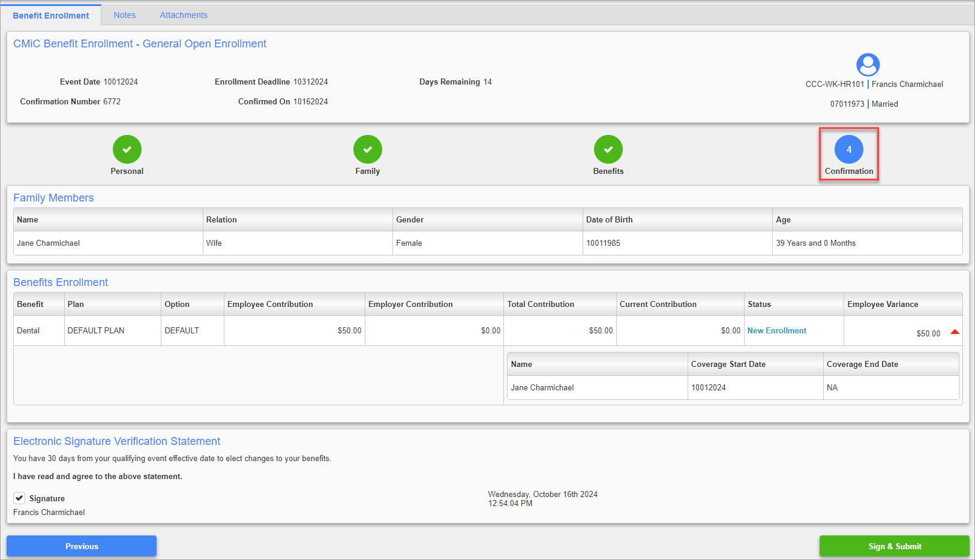Uncheck the Signature checkbox
The width and height of the screenshot is (975, 560).
(19, 498)
